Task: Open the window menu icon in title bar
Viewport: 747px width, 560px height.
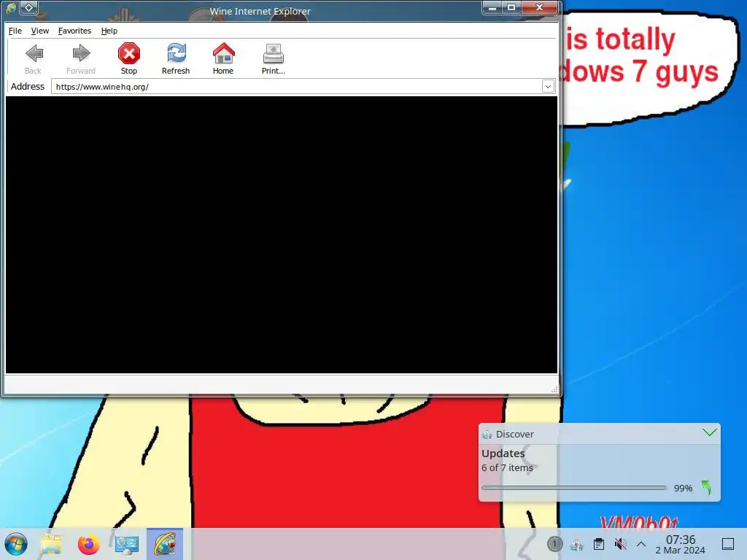Action: coord(11,7)
